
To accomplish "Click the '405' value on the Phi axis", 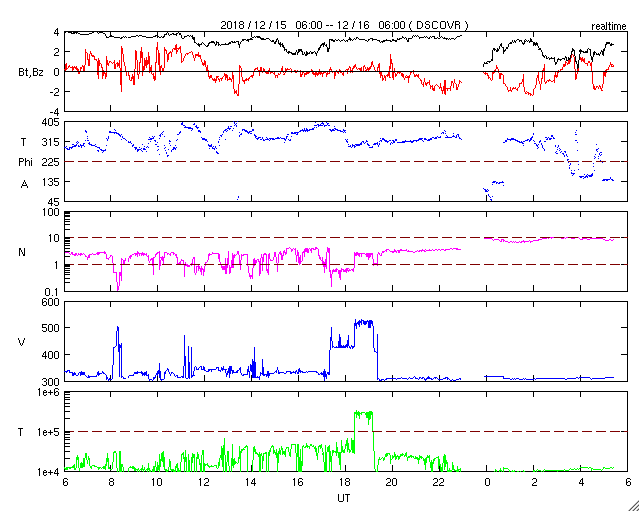I will pyautogui.click(x=52, y=122).
